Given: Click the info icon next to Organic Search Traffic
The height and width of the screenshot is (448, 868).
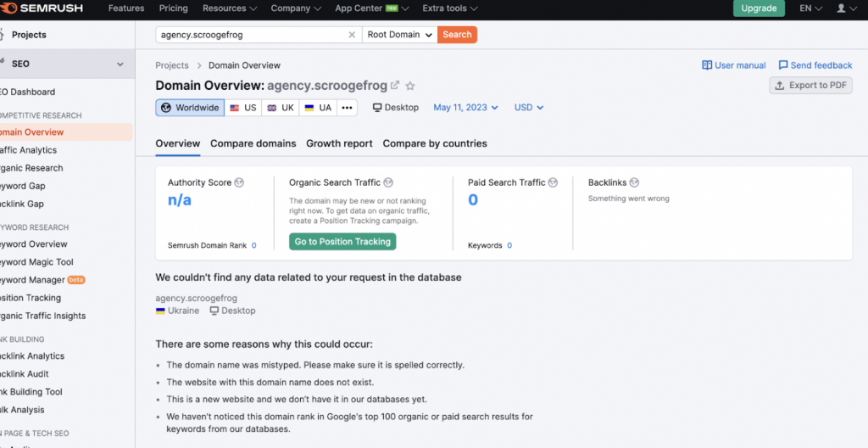Looking at the screenshot, I should point(388,182).
